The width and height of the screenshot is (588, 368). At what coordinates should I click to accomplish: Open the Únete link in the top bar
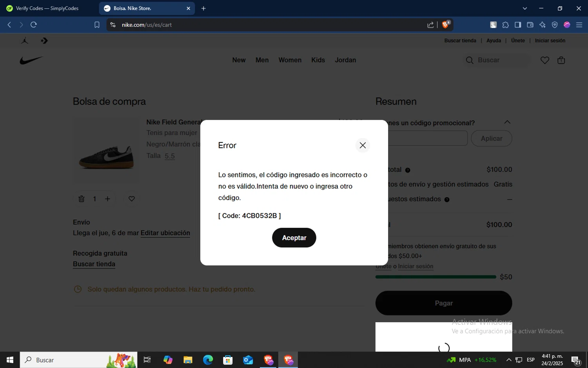pos(518,40)
